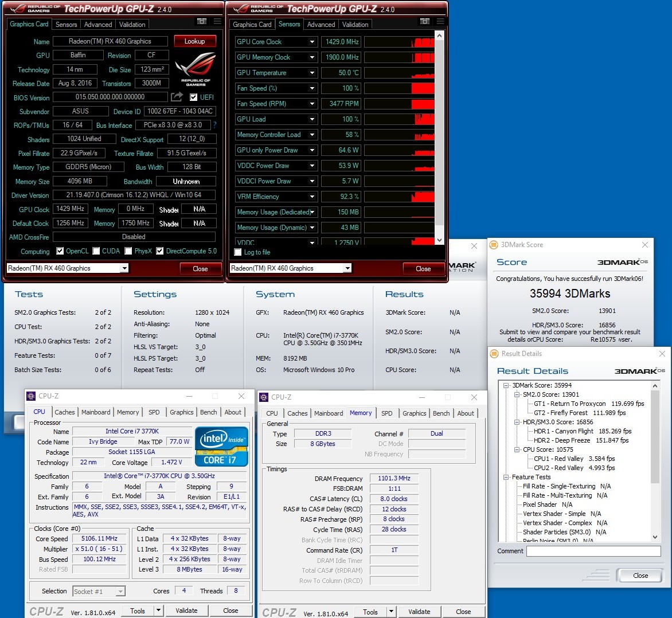Screen dimensions: 672x618
Task: Click the 3DMark Score window title icon
Action: (x=494, y=245)
